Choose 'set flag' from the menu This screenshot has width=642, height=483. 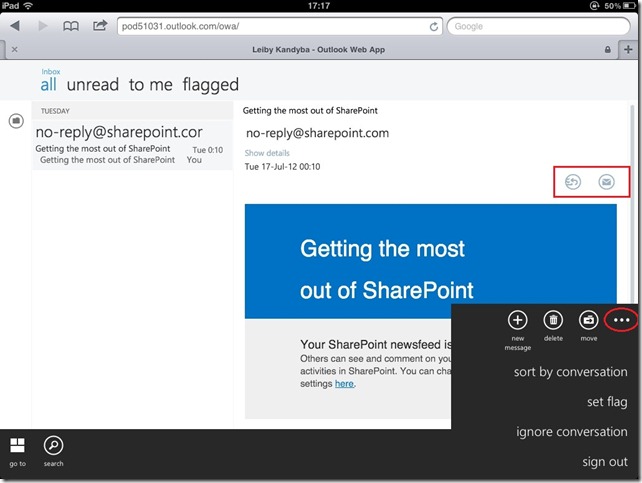click(607, 402)
